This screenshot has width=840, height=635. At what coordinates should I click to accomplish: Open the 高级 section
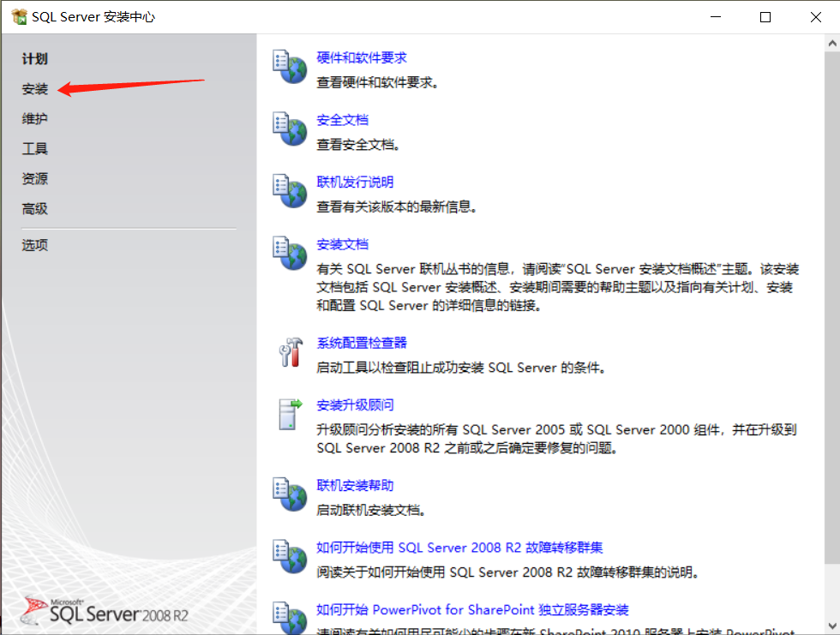pos(35,209)
